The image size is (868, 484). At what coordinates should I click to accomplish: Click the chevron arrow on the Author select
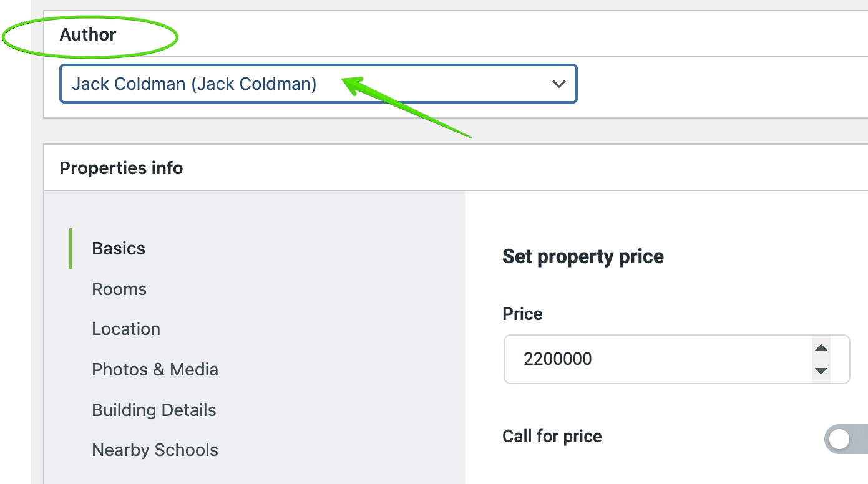(558, 84)
